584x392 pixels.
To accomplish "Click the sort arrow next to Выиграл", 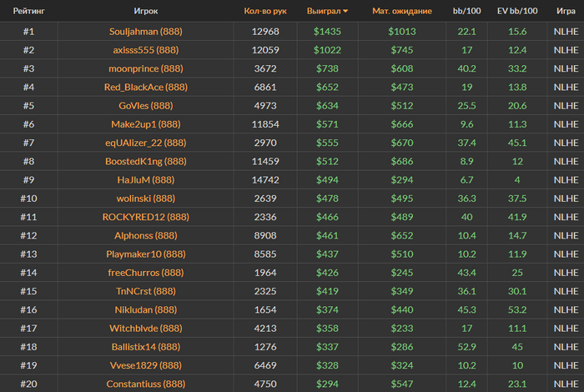I will click(346, 12).
